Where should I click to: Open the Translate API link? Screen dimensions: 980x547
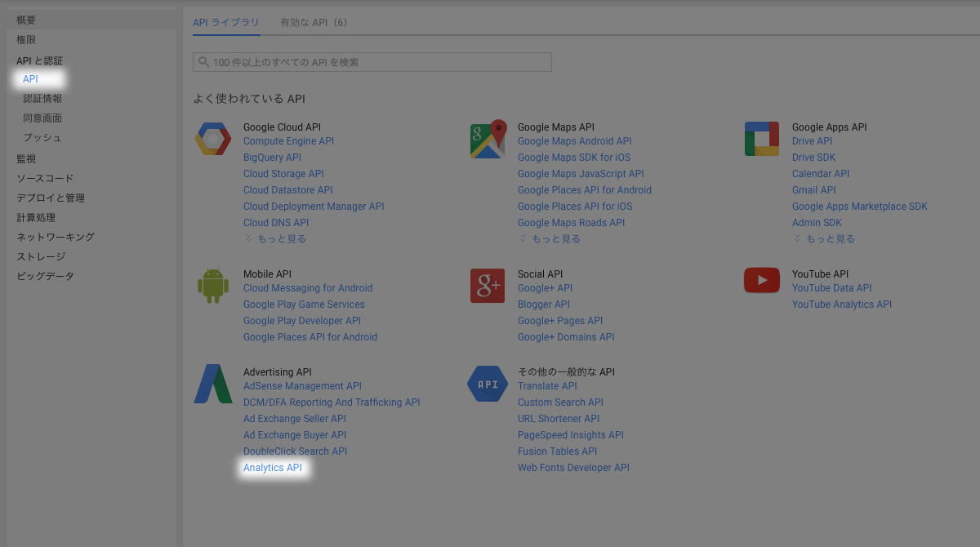[547, 386]
